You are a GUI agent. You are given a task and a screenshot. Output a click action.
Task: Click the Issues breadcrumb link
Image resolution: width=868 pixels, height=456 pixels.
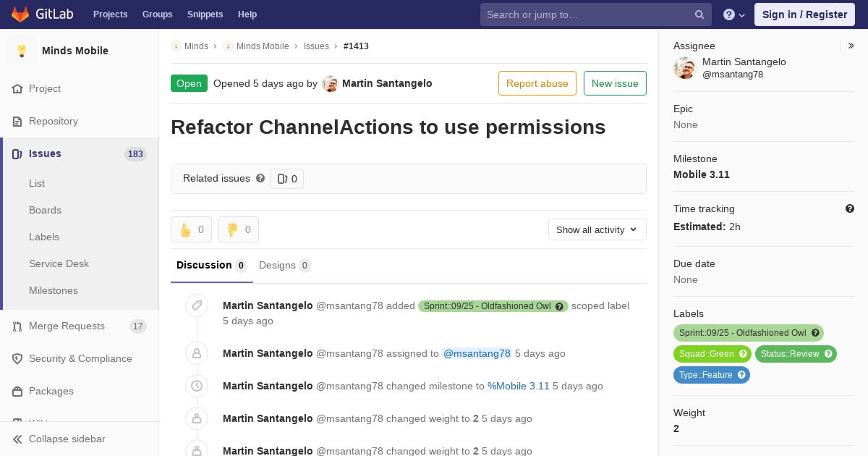(x=316, y=46)
